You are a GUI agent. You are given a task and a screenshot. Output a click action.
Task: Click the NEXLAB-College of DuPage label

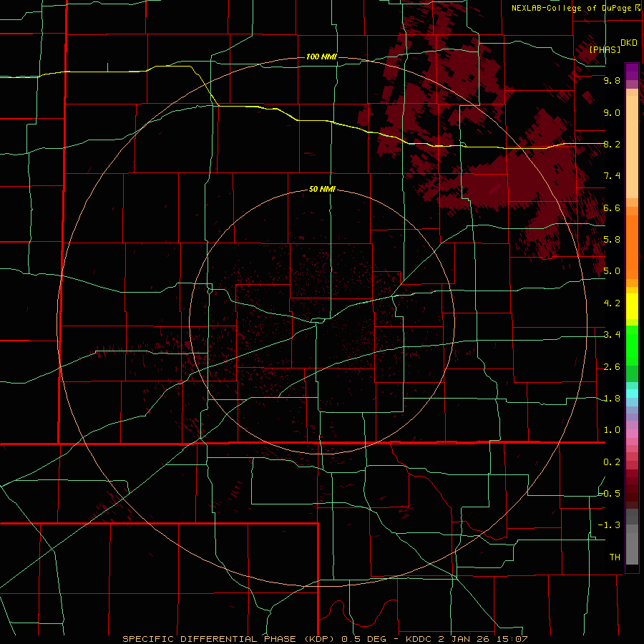tap(572, 8)
